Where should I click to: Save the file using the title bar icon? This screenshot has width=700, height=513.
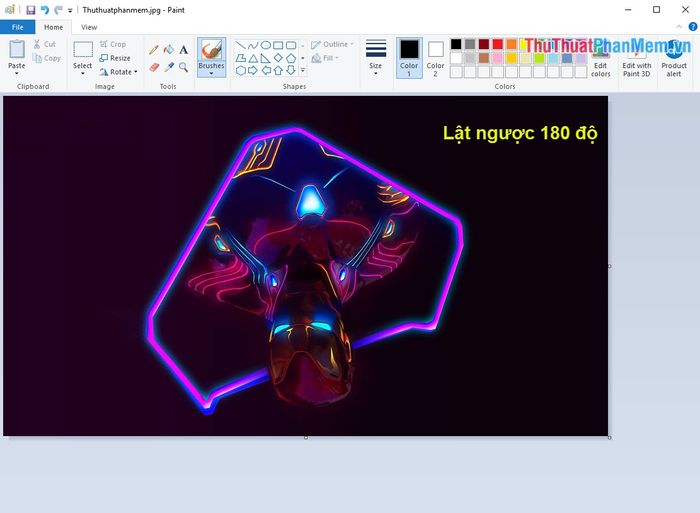[31, 9]
